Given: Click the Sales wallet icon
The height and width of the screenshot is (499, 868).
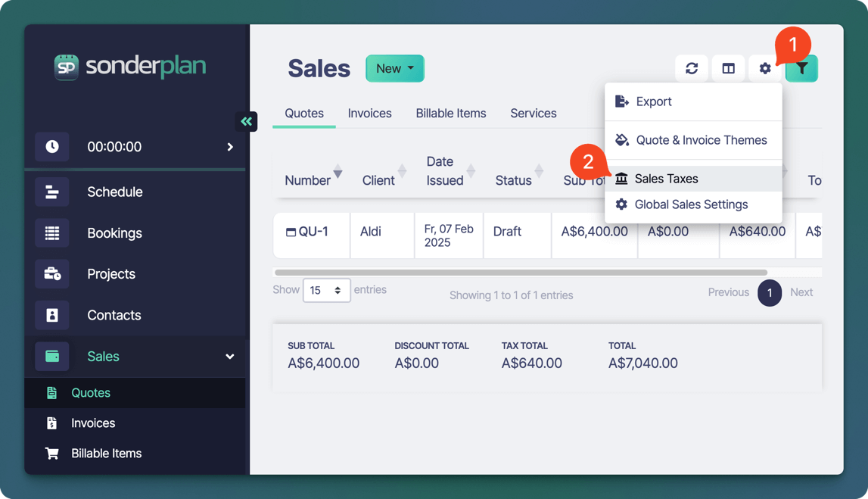Looking at the screenshot, I should (52, 356).
